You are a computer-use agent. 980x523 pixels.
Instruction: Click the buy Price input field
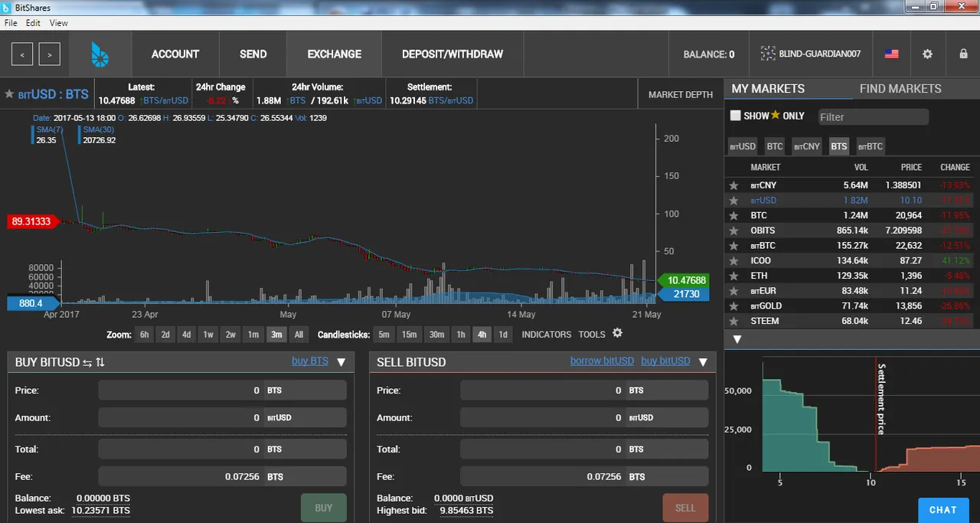pos(181,391)
